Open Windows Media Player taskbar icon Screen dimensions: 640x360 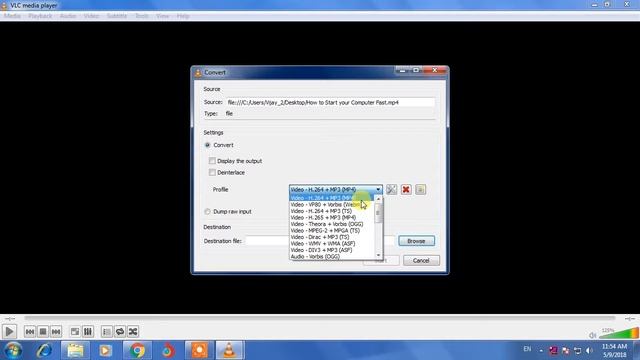click(x=106, y=350)
